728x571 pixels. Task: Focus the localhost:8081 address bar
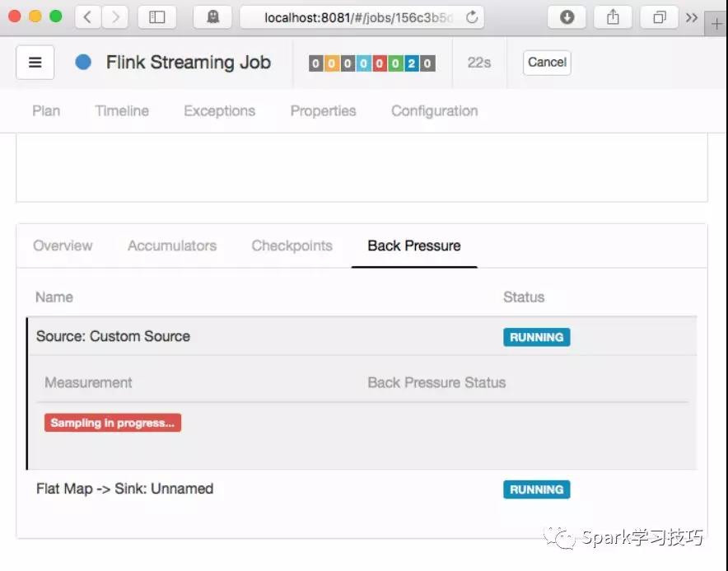coord(362,17)
